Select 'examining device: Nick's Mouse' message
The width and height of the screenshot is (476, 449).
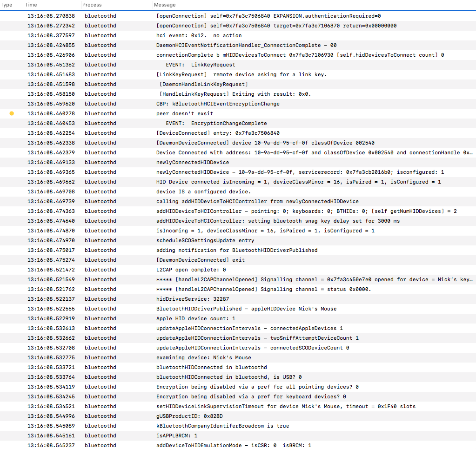pyautogui.click(x=204, y=357)
